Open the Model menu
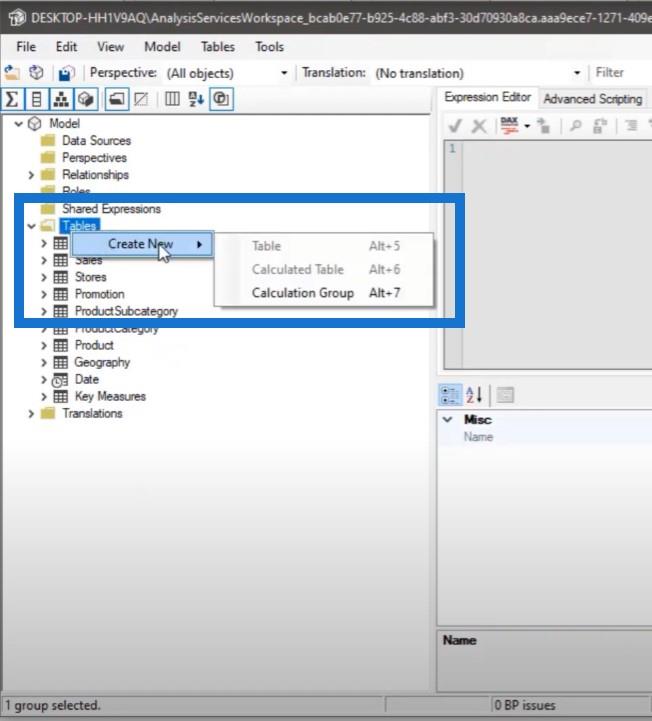 (x=162, y=47)
